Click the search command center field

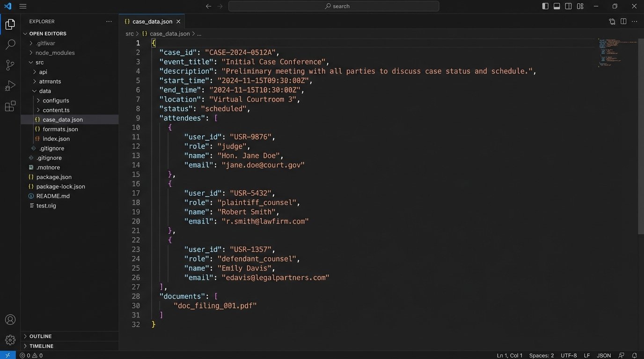pyautogui.click(x=333, y=6)
